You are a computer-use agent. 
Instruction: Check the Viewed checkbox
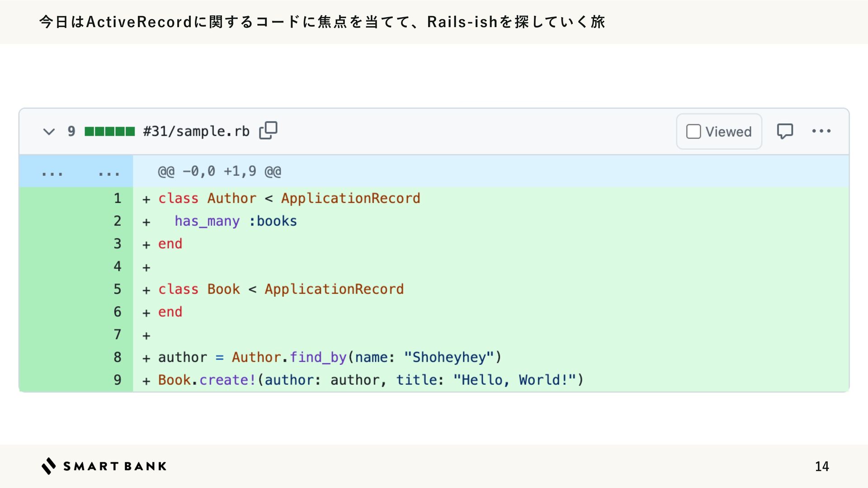693,131
